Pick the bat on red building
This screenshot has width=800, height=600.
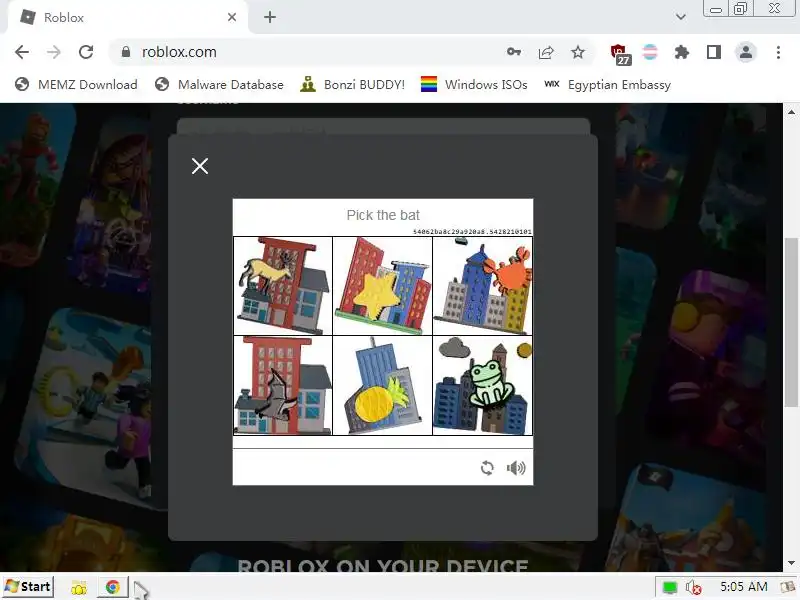click(283, 385)
